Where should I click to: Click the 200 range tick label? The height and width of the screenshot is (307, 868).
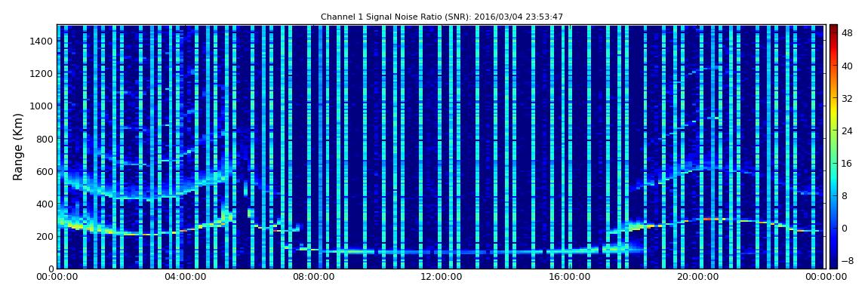[x=45, y=236]
